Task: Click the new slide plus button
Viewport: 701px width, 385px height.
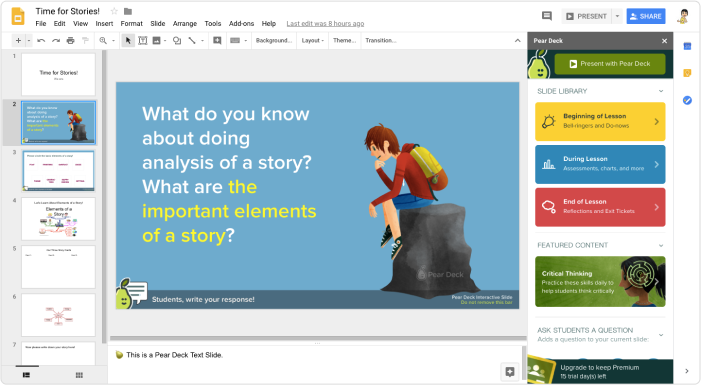Action: (18, 41)
